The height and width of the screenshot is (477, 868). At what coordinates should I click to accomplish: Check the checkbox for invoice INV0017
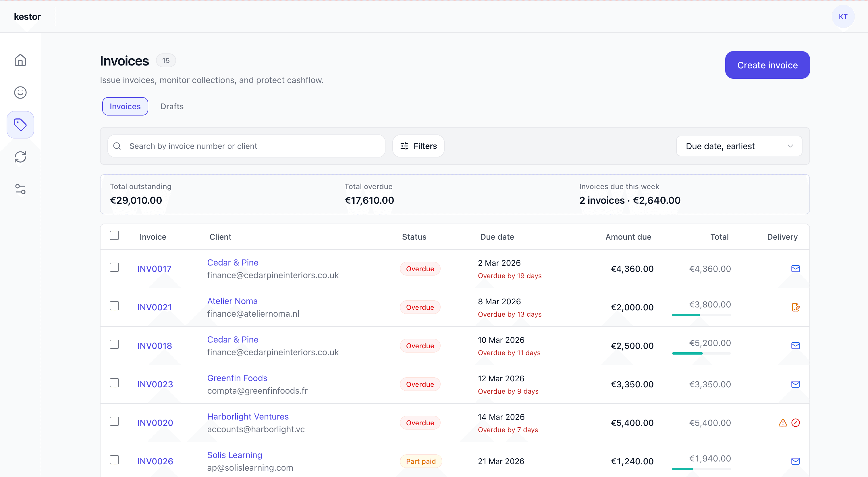(x=114, y=267)
